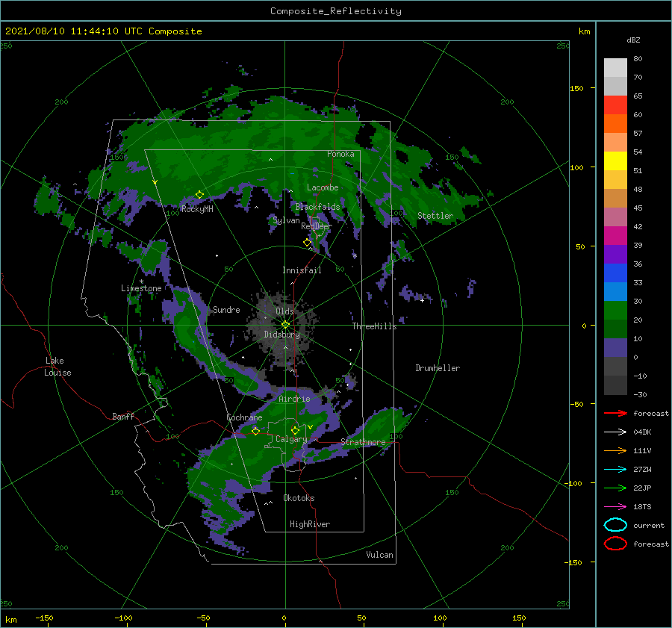Click the Sundre town label

(x=226, y=309)
